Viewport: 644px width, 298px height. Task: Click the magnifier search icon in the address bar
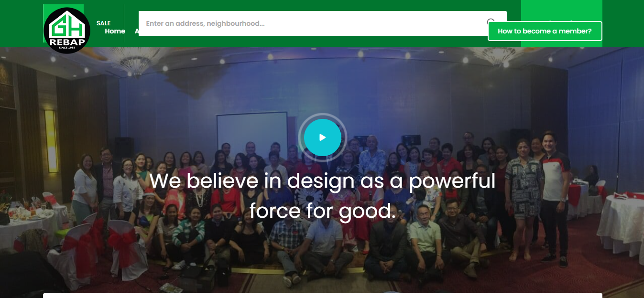click(x=491, y=21)
